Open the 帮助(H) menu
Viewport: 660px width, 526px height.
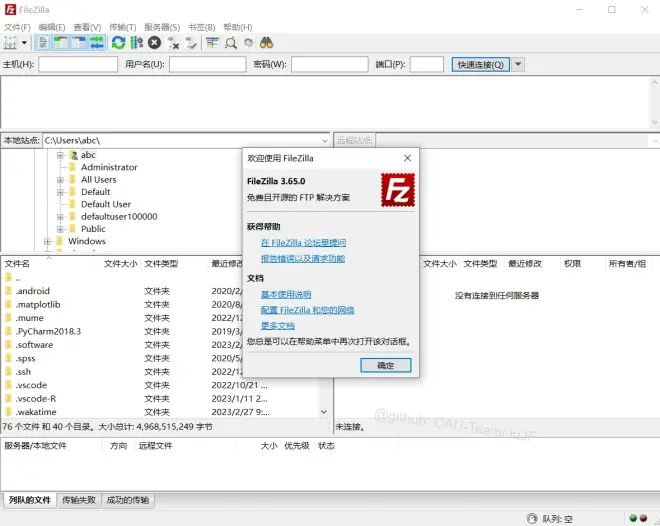pyautogui.click(x=238, y=27)
